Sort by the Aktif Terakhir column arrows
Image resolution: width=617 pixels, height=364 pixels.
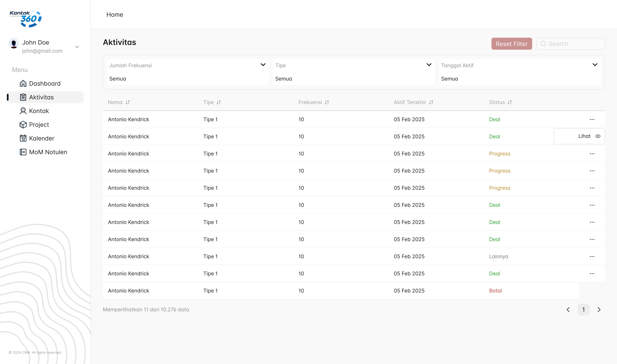pyautogui.click(x=431, y=102)
